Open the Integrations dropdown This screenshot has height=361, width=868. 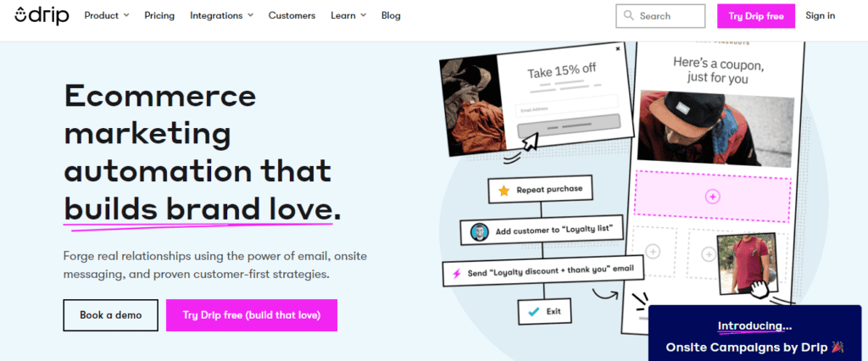221,15
